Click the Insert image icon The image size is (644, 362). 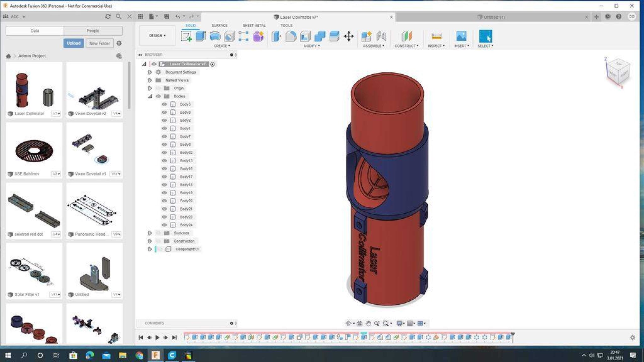coord(461,36)
